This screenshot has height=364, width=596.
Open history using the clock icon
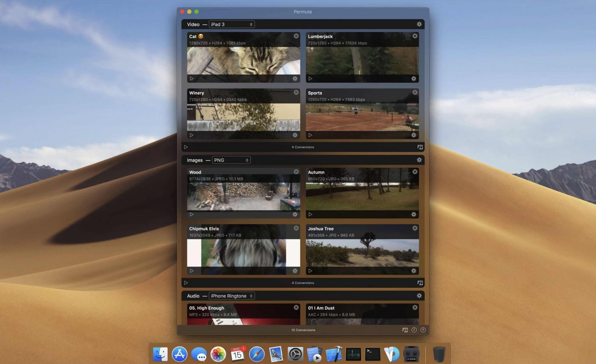[414, 330]
